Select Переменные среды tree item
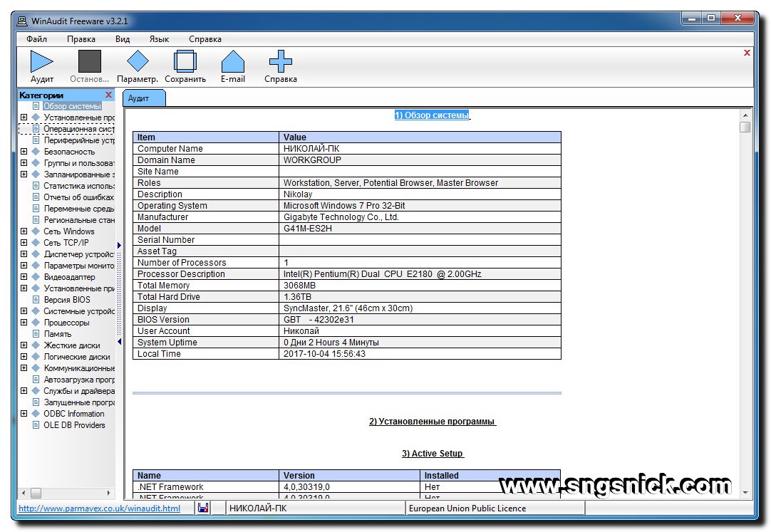The image size is (771, 532). 78,208
